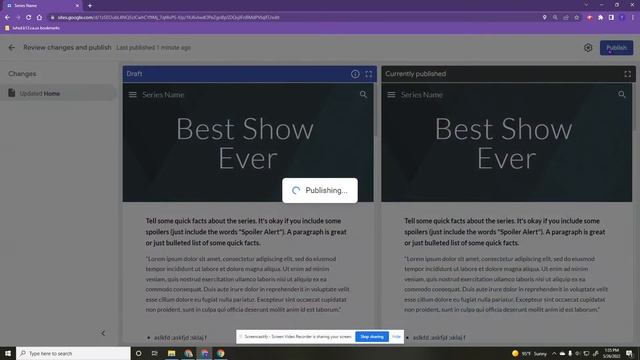Click the Draft panel header
640x360 pixels.
pos(250,74)
